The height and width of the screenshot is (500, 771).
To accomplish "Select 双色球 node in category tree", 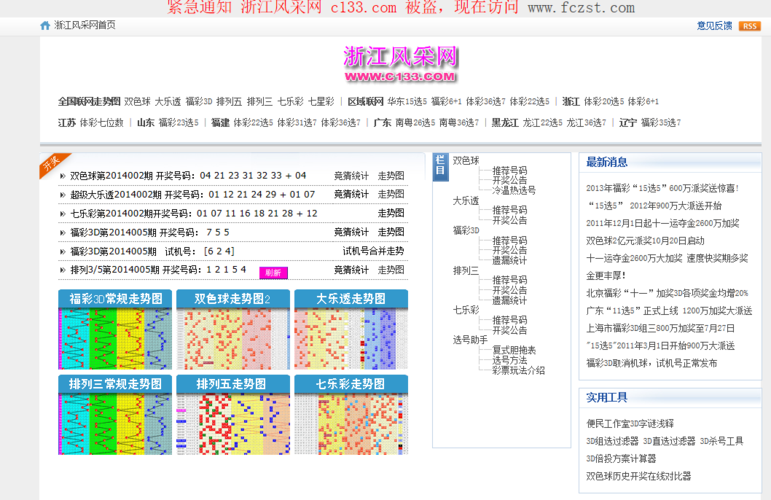I will [x=466, y=160].
